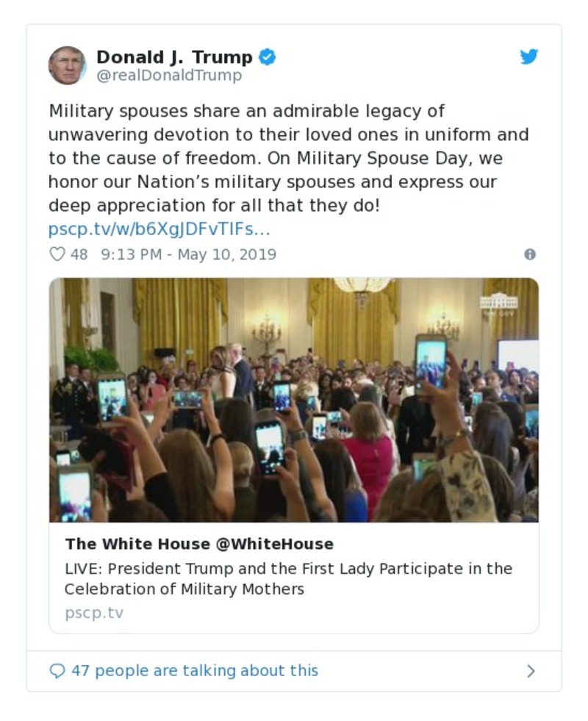Click the speech bubble reply icon
588x721 pixels.
(57, 671)
